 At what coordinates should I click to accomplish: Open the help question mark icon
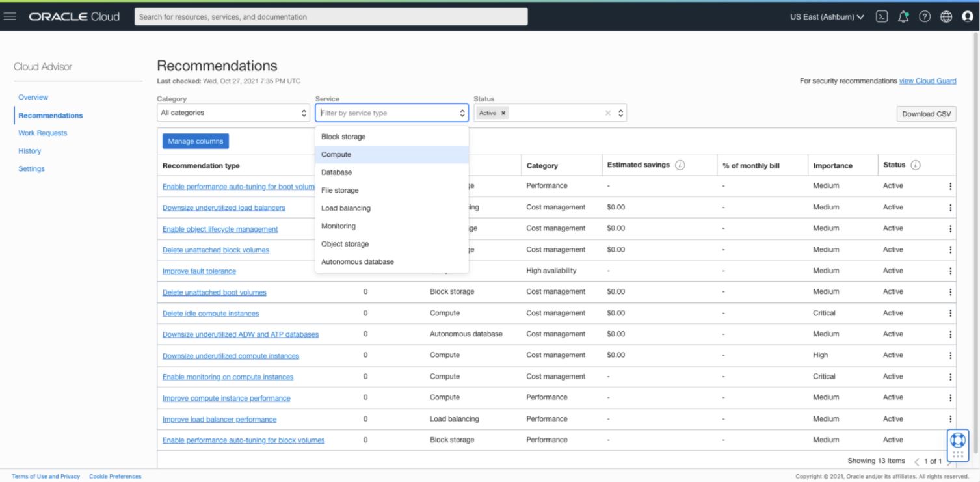tap(924, 16)
